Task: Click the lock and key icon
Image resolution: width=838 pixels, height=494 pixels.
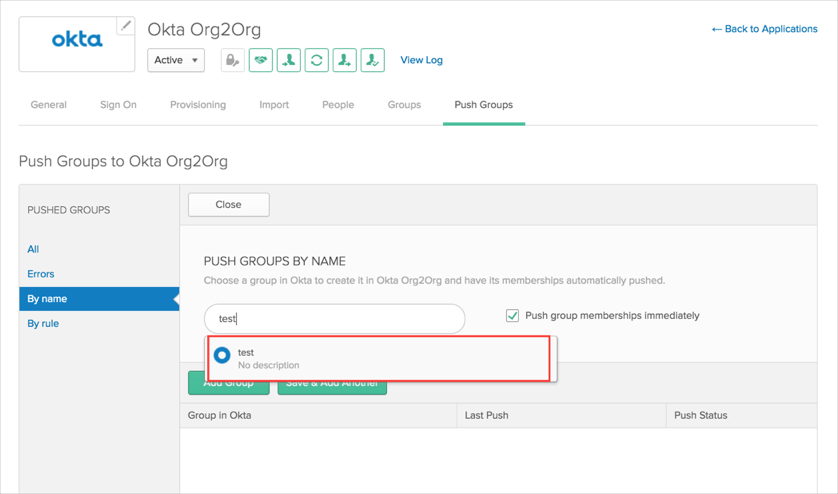Action: 232,60
